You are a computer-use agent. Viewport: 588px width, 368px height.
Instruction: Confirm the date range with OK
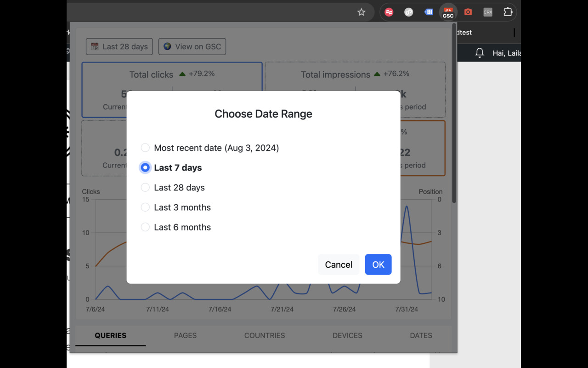[x=378, y=264]
